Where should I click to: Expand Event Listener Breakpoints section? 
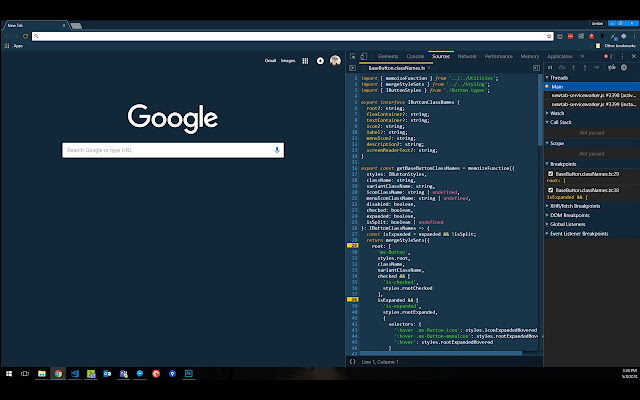point(577,234)
